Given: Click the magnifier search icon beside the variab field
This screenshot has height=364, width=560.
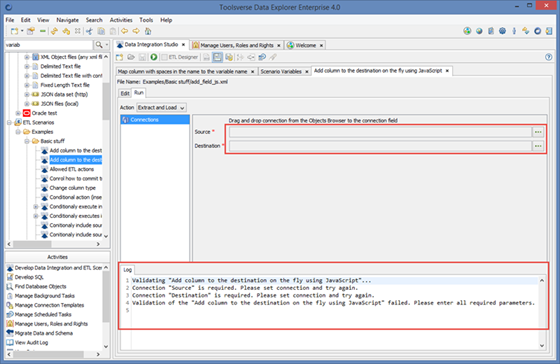Looking at the screenshot, I should coord(99,45).
